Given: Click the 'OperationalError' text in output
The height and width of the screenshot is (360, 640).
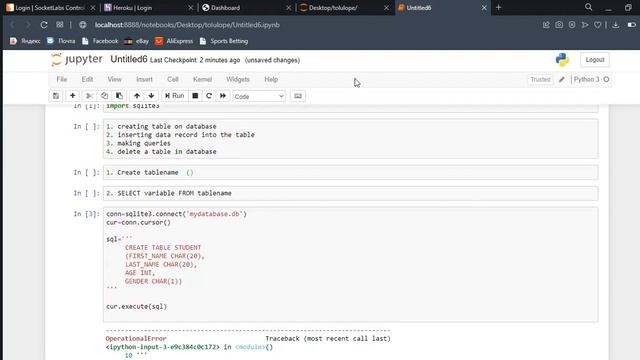Looking at the screenshot, I should (136, 338).
